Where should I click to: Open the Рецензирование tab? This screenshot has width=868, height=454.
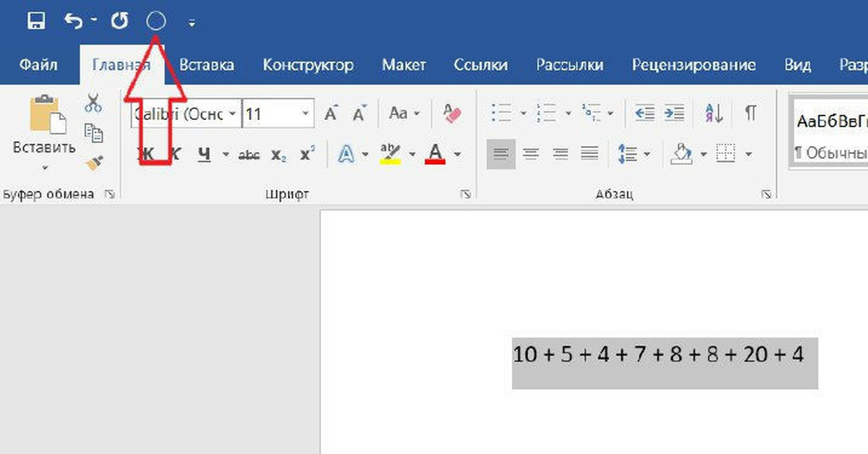694,65
